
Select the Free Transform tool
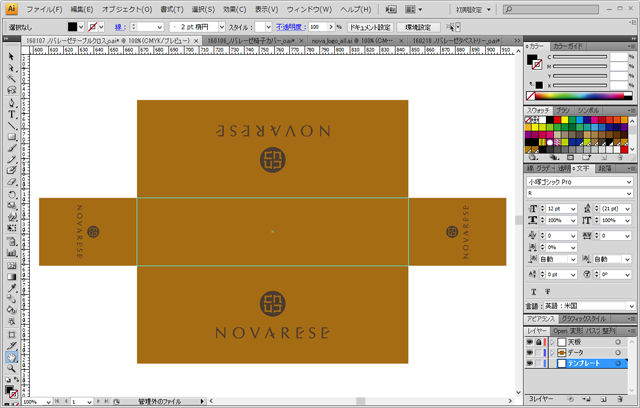point(11,228)
